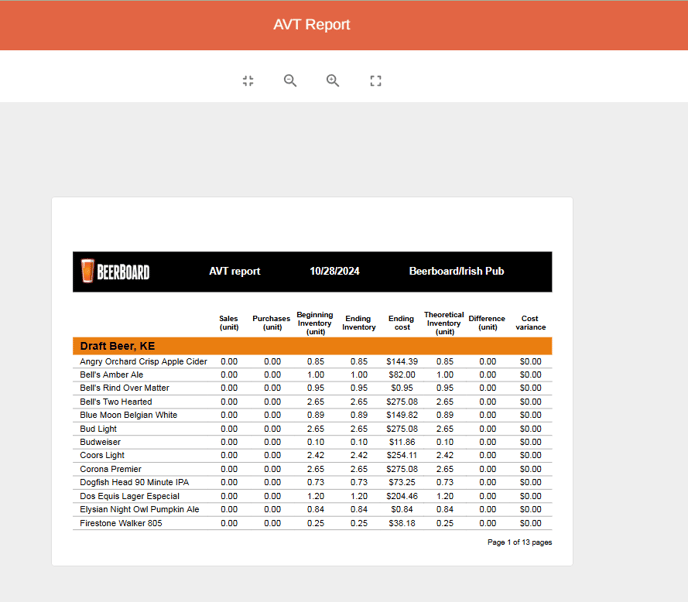Select Firestone Walker 805 item
The width and height of the screenshot is (688, 602).
pos(121,523)
